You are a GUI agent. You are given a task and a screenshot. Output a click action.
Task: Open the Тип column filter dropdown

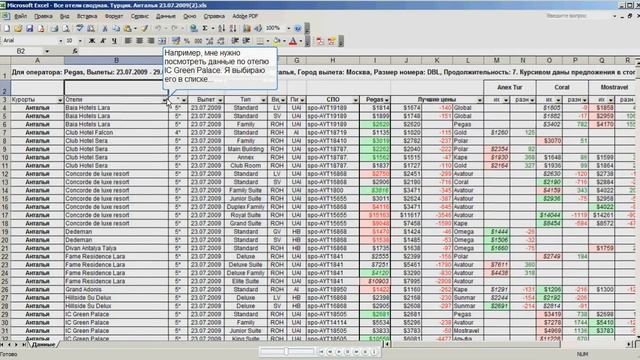tap(263, 100)
